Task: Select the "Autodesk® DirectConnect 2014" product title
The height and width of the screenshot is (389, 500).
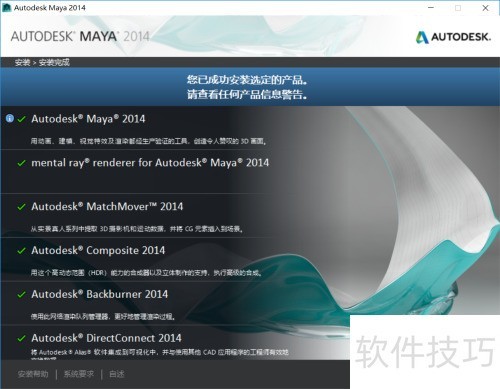Action: pyautogui.click(x=106, y=338)
